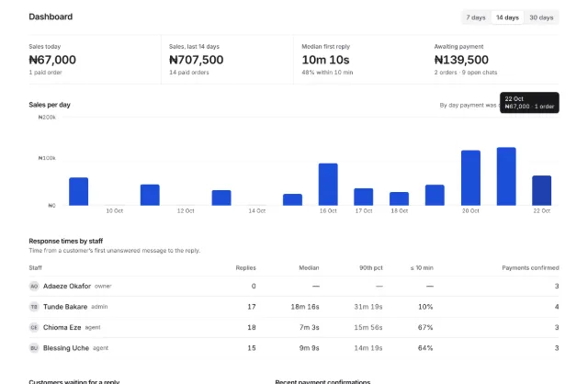Click the ₦200k axis label
Screen dimensions: 588x384
click(x=47, y=118)
